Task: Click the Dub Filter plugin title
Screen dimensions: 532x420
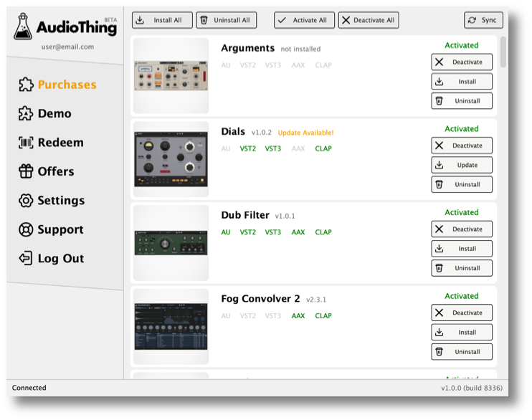Action: pos(245,215)
